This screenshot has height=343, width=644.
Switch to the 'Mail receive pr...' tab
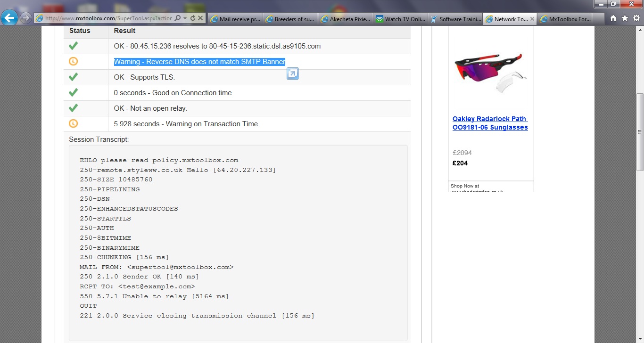(x=235, y=19)
